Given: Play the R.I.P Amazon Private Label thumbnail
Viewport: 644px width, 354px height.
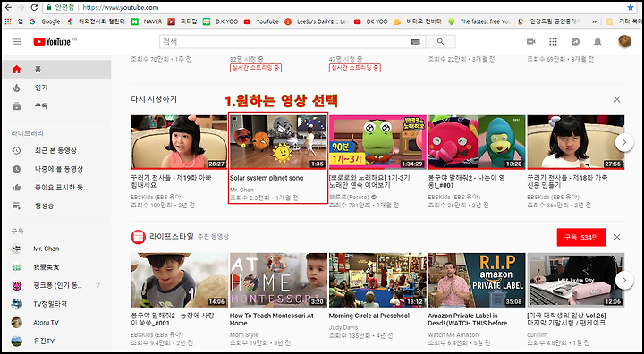Looking at the screenshot, I should (477, 280).
